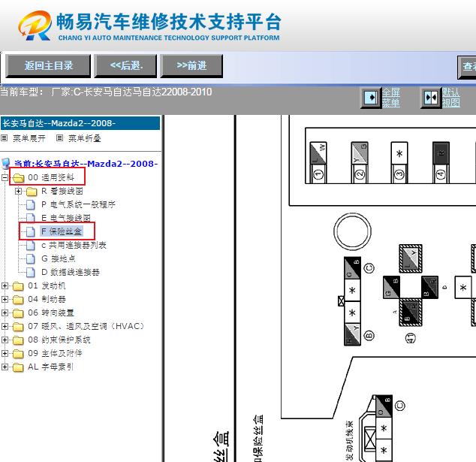Expand the 01 发动机 folder
Screen dimensions: 476x462
coord(5,285)
